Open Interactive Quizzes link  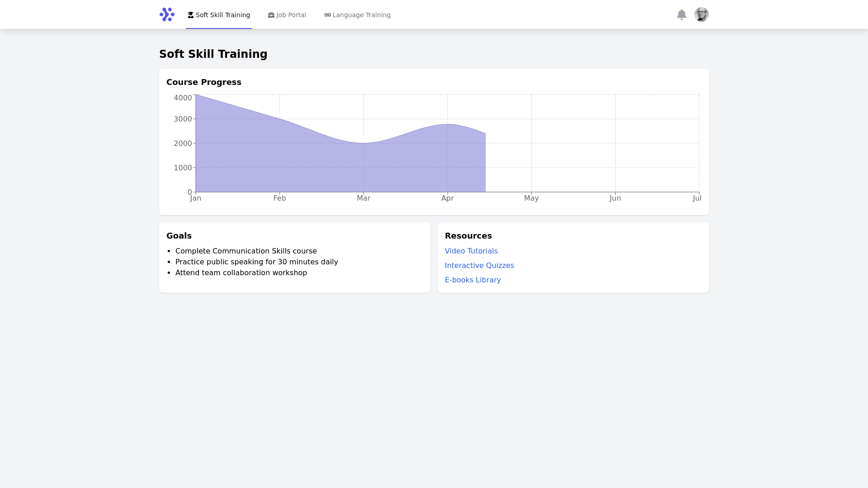(x=479, y=265)
